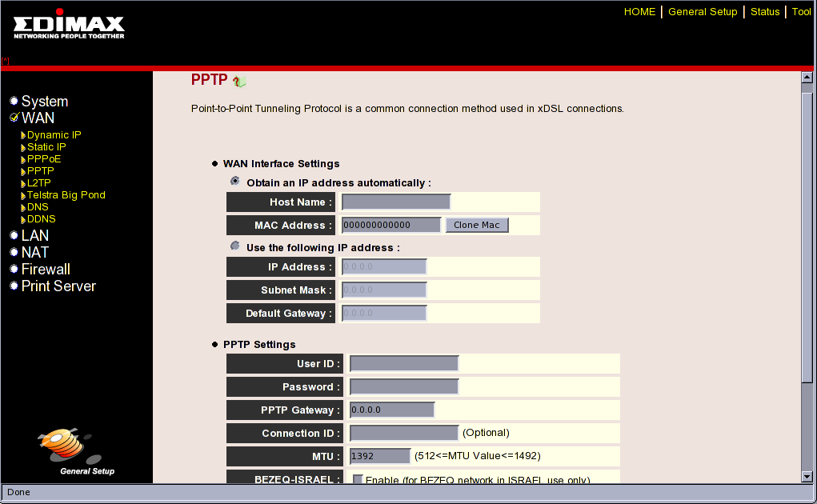This screenshot has height=504, width=817.
Task: Open General Setup in the top menu
Action: 703,11
